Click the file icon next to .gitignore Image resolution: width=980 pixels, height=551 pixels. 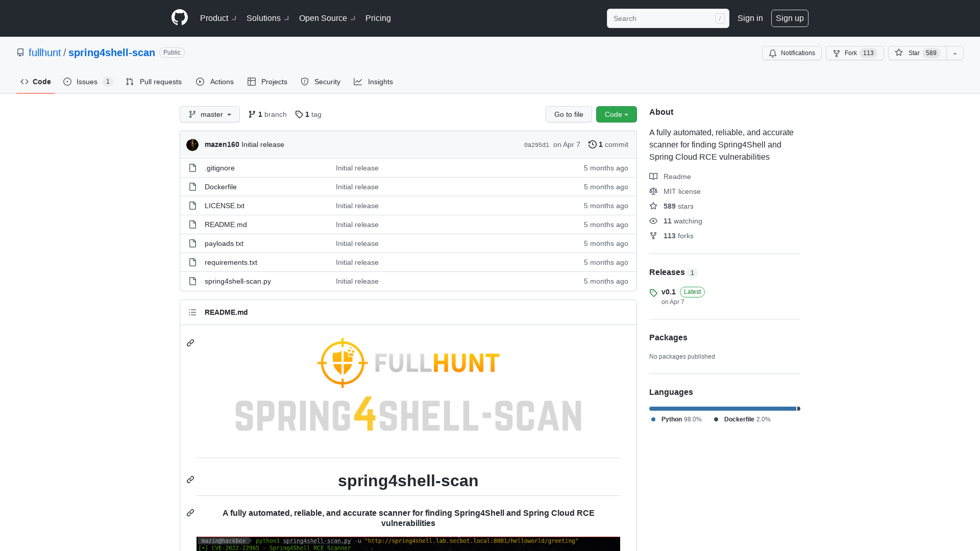(192, 168)
